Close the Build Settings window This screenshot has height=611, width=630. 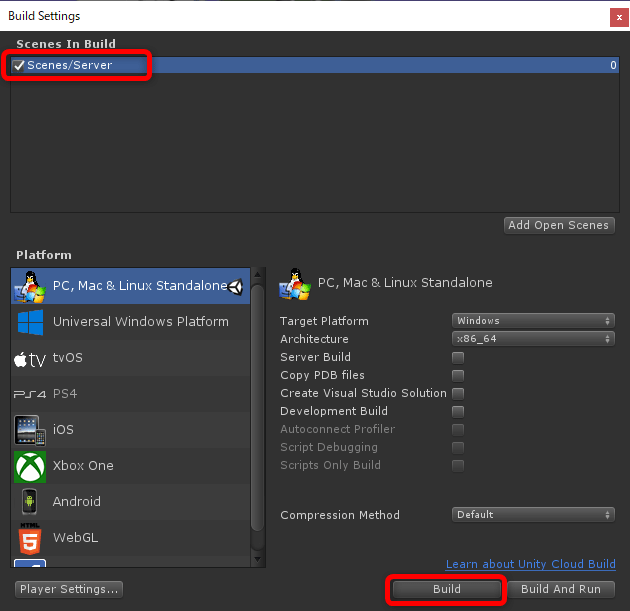[619, 18]
